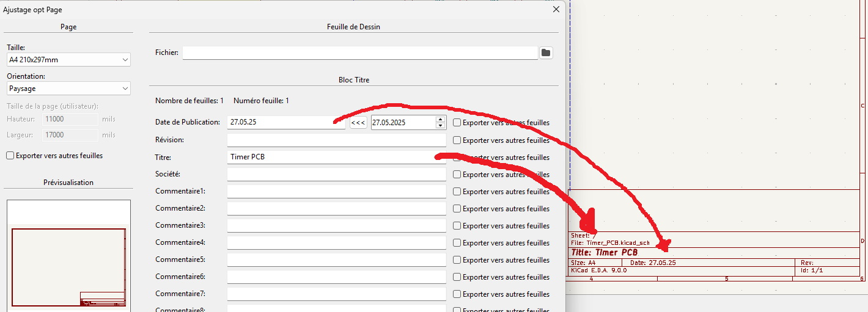The height and width of the screenshot is (312, 868).
Task: Click the Commentaire6 input field
Action: pos(337,277)
